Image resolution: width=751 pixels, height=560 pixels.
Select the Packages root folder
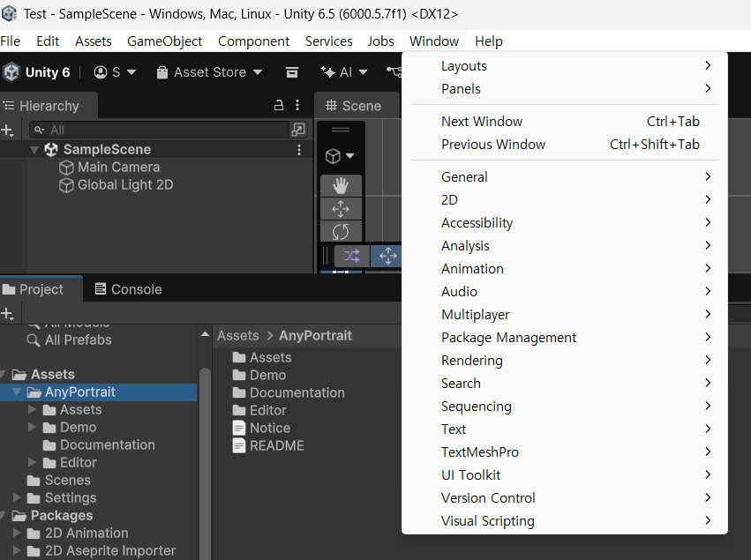[52, 516]
